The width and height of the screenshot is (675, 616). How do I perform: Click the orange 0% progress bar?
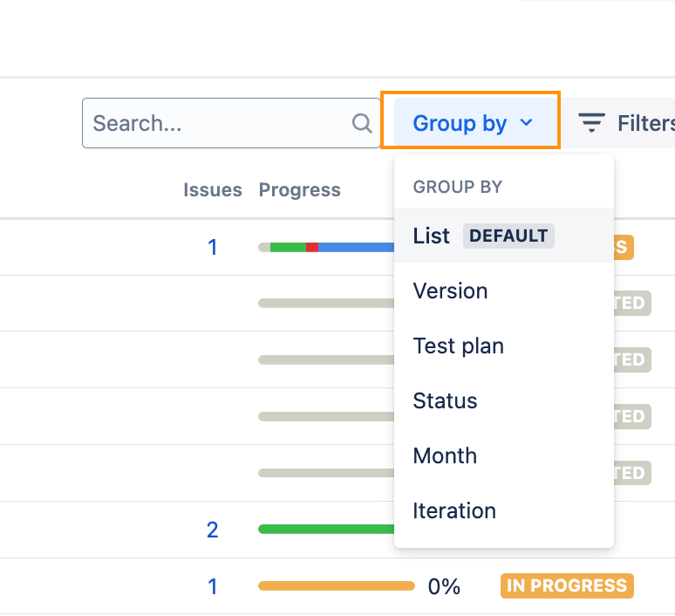336,586
